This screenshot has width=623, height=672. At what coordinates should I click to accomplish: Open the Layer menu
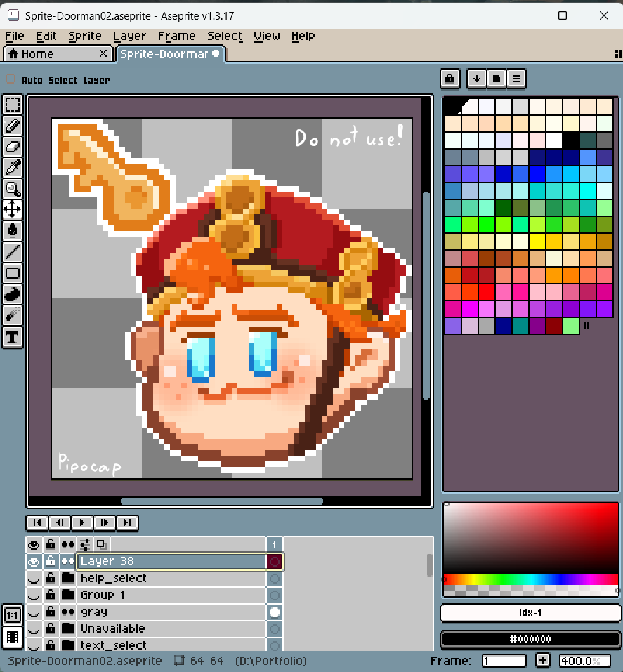point(129,36)
